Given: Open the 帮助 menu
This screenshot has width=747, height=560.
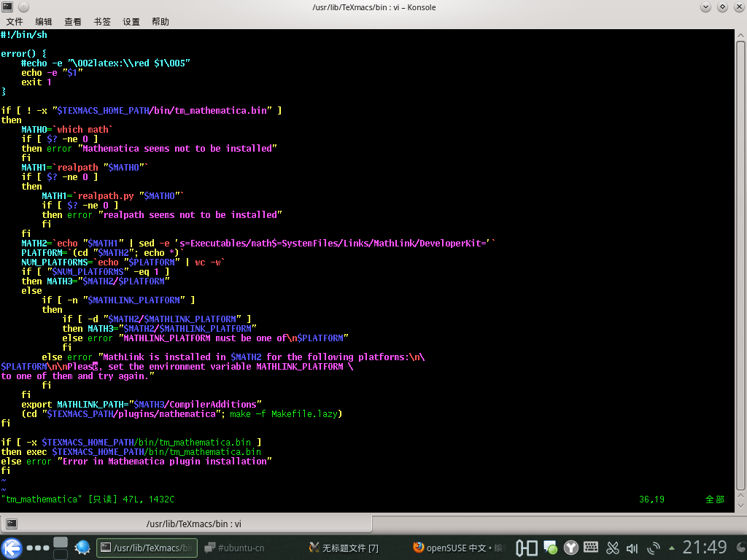Looking at the screenshot, I should tap(160, 22).
